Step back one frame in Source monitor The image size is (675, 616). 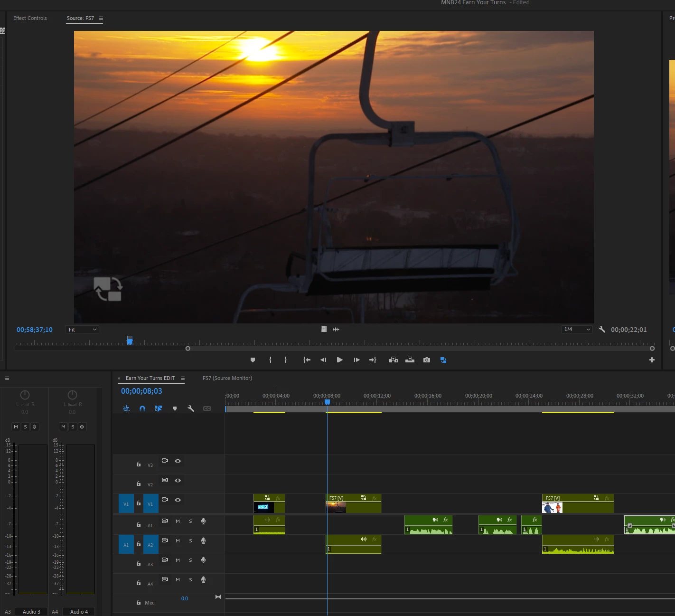coord(323,360)
